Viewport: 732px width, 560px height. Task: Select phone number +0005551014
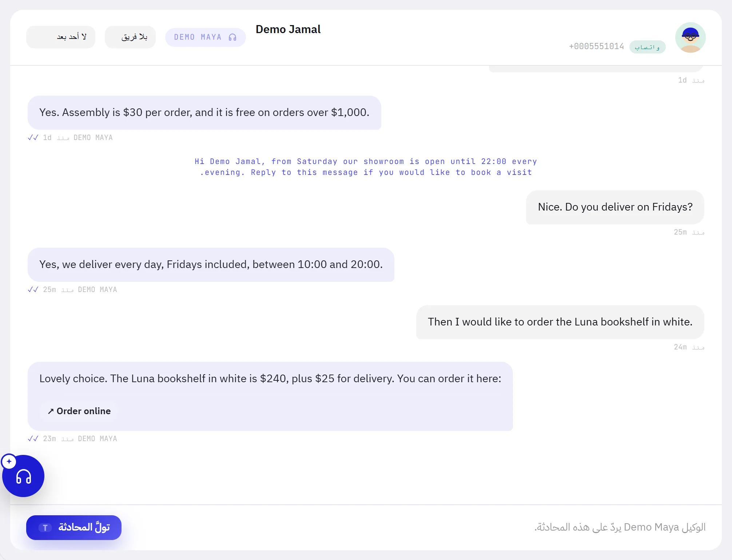click(x=596, y=47)
